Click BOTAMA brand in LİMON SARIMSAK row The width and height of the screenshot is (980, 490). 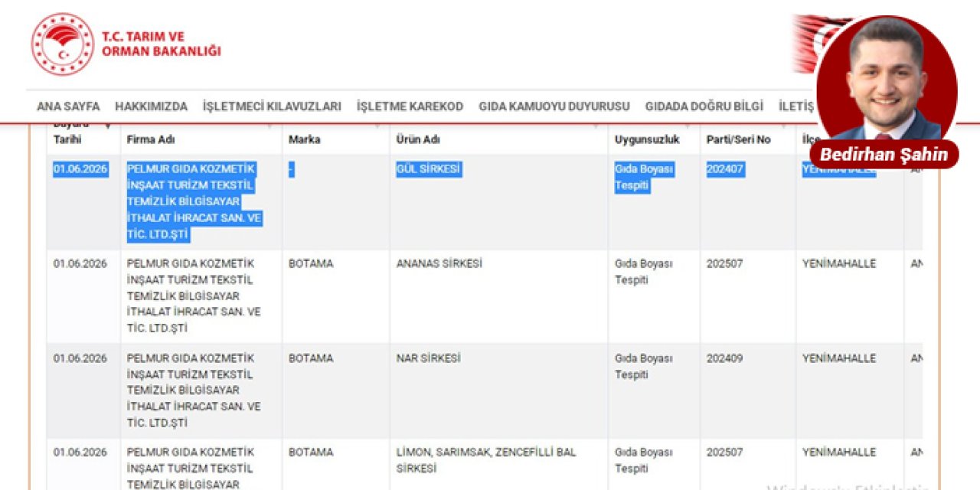pos(311,452)
